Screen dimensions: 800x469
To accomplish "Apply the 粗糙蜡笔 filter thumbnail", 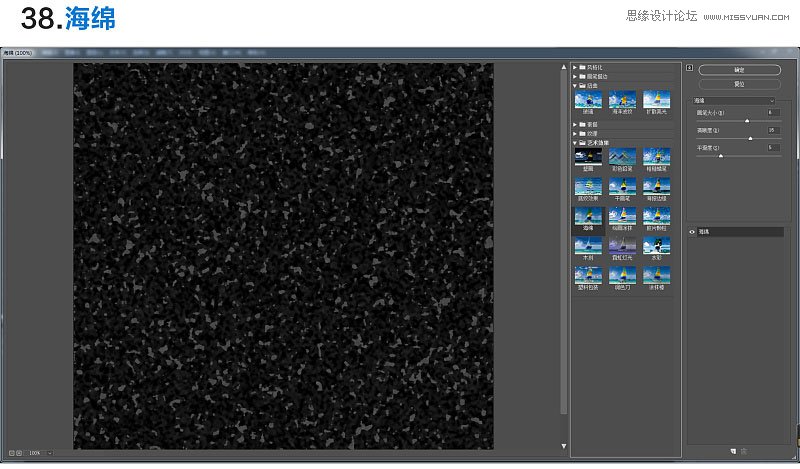I will tap(656, 159).
